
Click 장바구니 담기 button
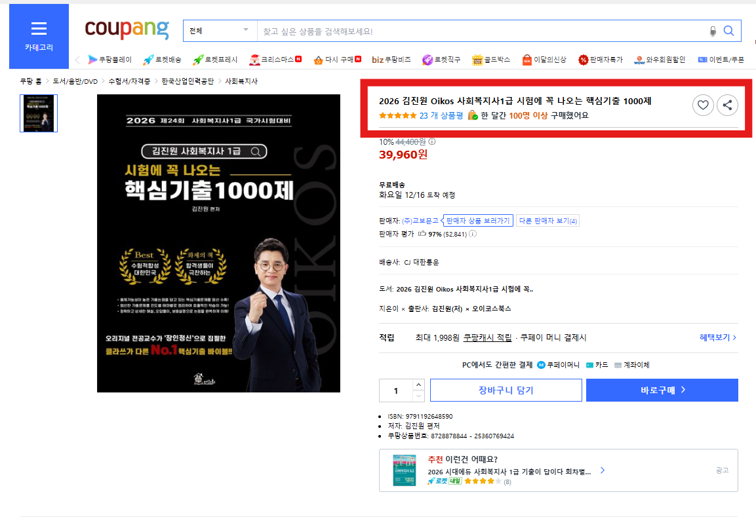pos(506,390)
